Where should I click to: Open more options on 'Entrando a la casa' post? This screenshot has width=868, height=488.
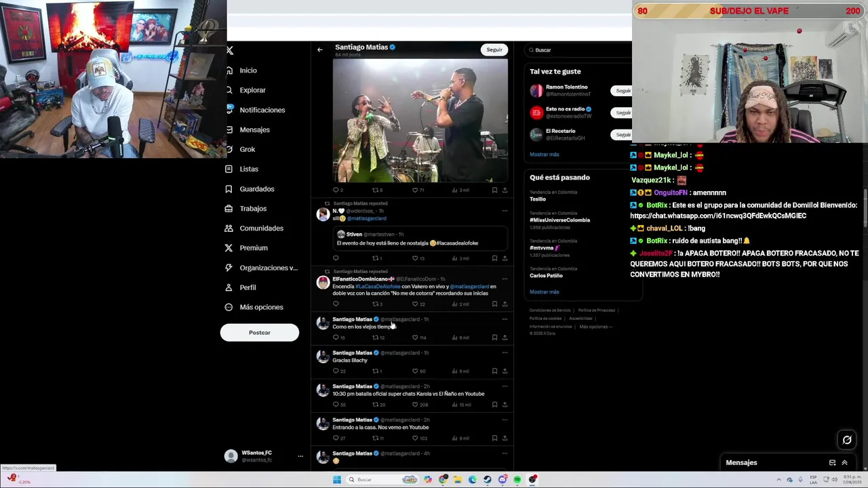click(505, 420)
